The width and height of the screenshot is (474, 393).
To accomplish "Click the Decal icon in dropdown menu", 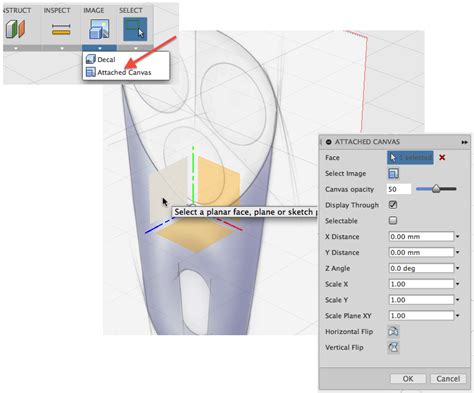I will (90, 59).
